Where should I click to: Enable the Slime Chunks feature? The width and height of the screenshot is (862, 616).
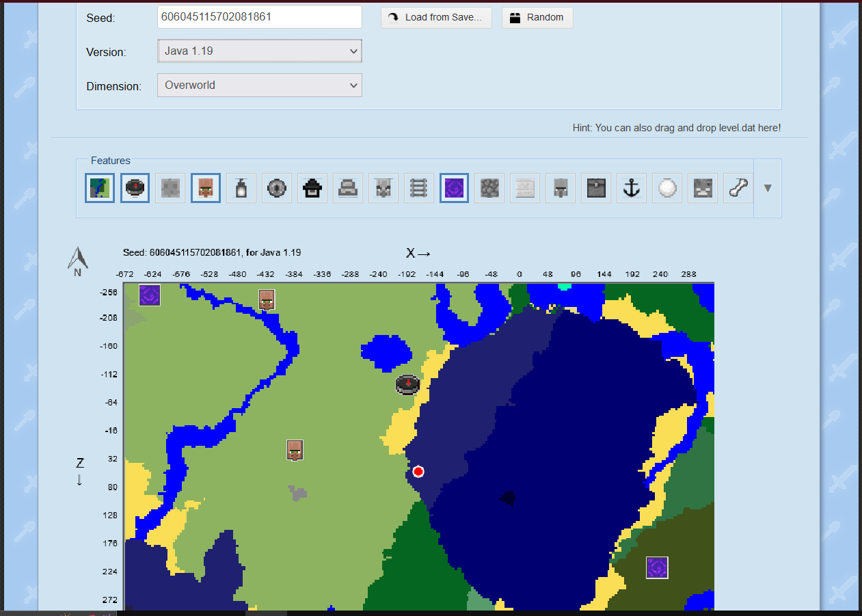[170, 188]
